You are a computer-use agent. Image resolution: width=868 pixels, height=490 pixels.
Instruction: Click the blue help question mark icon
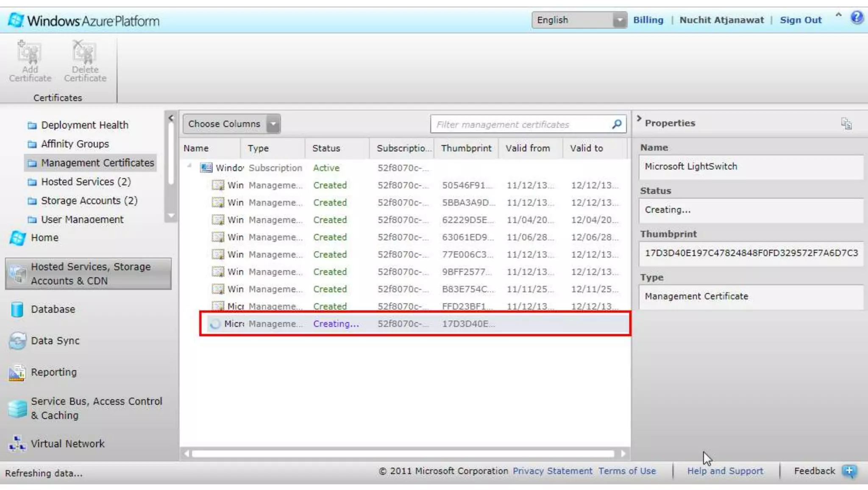tap(857, 18)
